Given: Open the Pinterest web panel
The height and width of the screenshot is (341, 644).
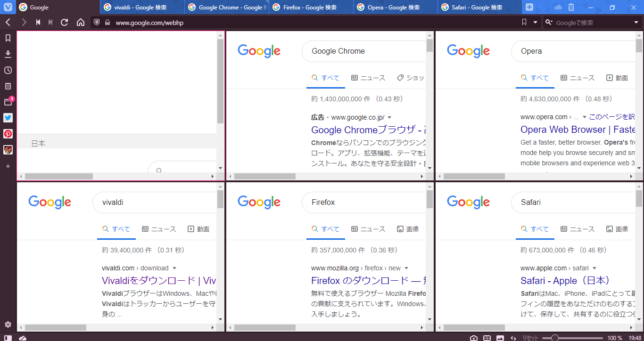Looking at the screenshot, I should (8, 134).
